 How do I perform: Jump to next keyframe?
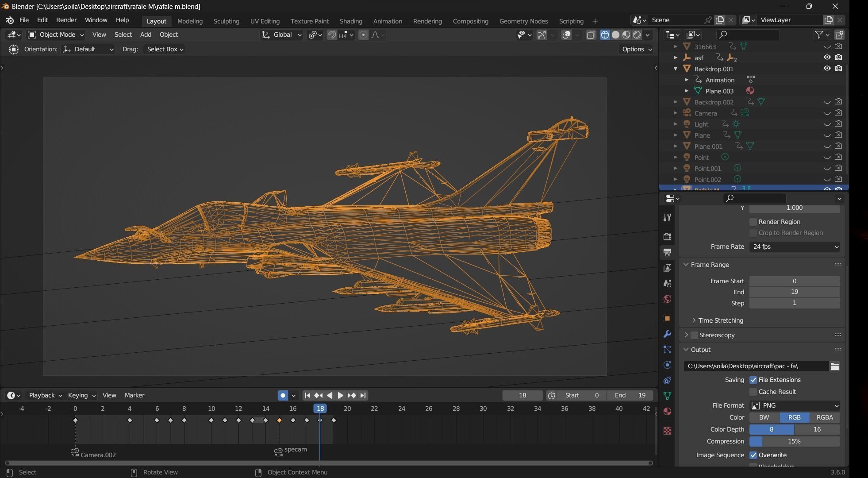point(352,396)
